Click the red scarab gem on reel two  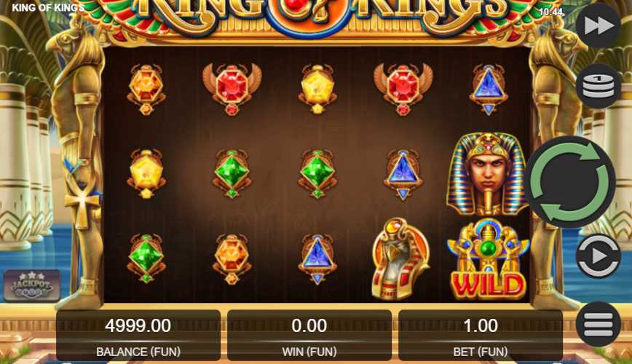click(x=232, y=89)
